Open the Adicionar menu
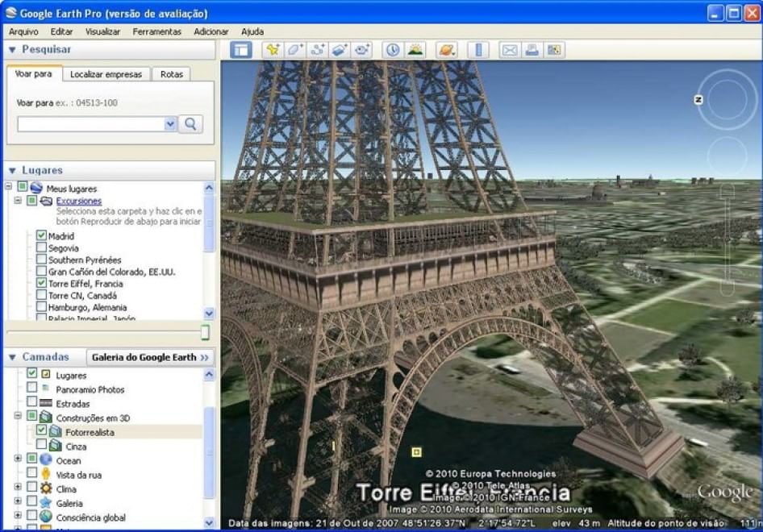Viewport: 763px width, 532px height. point(211,31)
